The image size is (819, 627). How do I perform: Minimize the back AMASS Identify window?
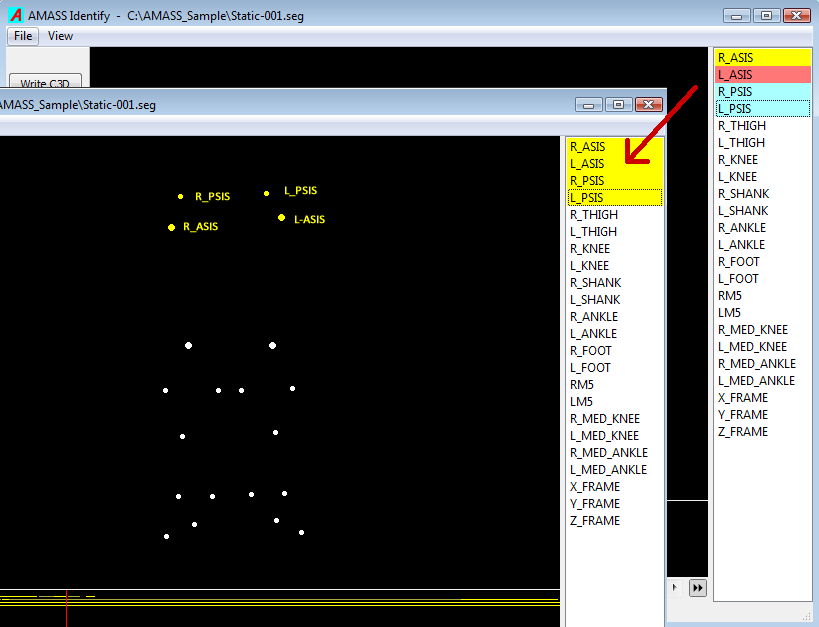736,16
